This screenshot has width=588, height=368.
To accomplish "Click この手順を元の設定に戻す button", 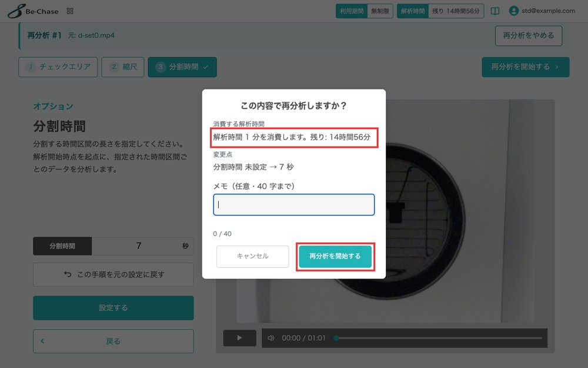I will click(113, 274).
